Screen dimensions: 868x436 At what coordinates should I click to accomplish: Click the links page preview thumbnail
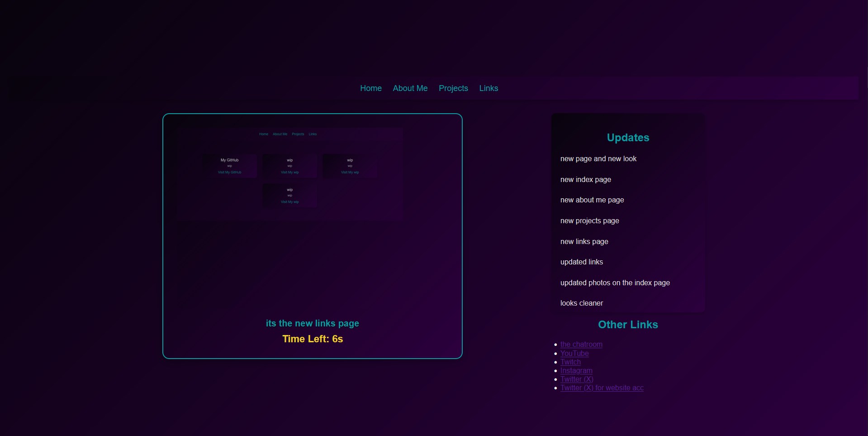coord(290,174)
